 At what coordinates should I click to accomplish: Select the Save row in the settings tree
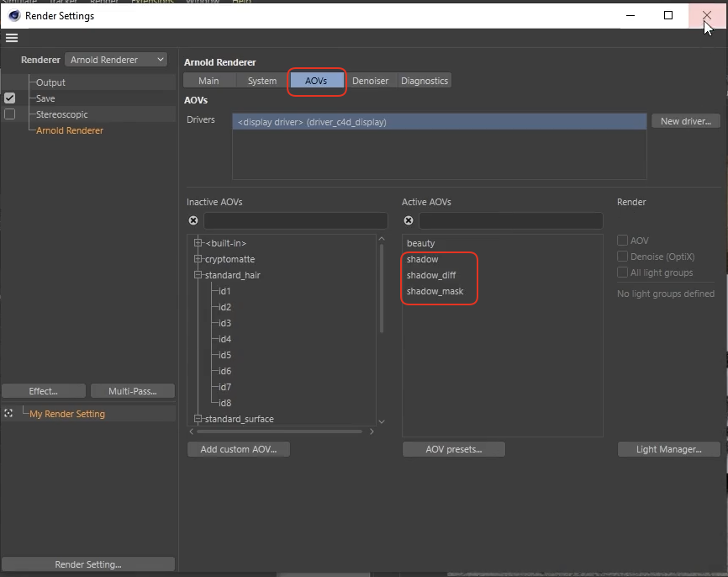click(45, 98)
